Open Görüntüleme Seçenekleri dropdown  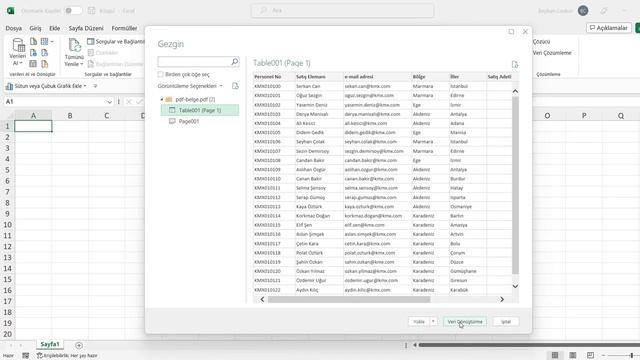190,86
